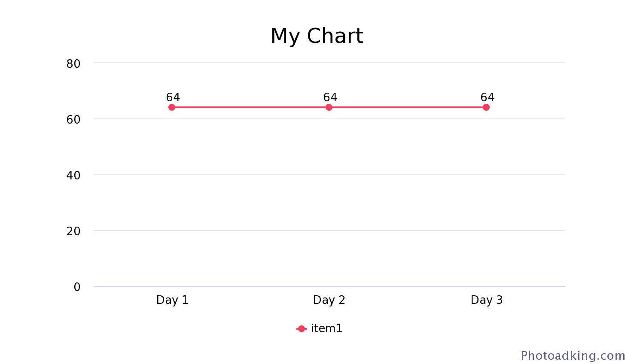
Task: Click the line segment between Day 1 and Day 2
Action: point(250,107)
